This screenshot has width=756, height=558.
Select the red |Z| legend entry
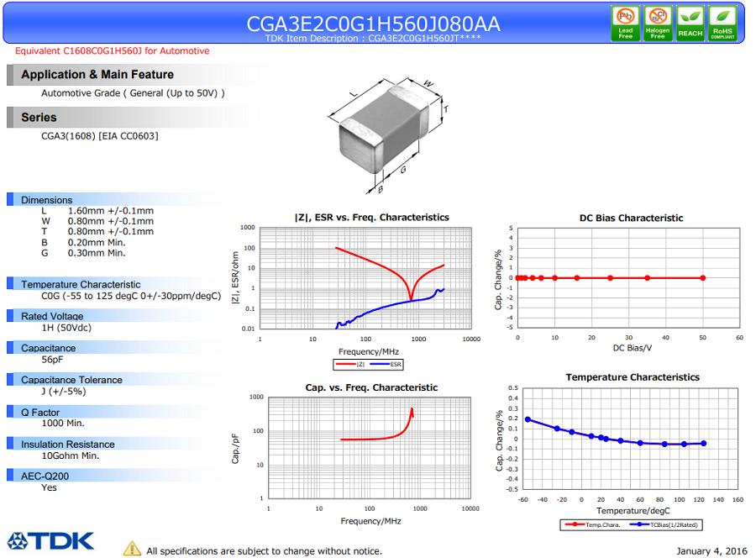coord(350,364)
